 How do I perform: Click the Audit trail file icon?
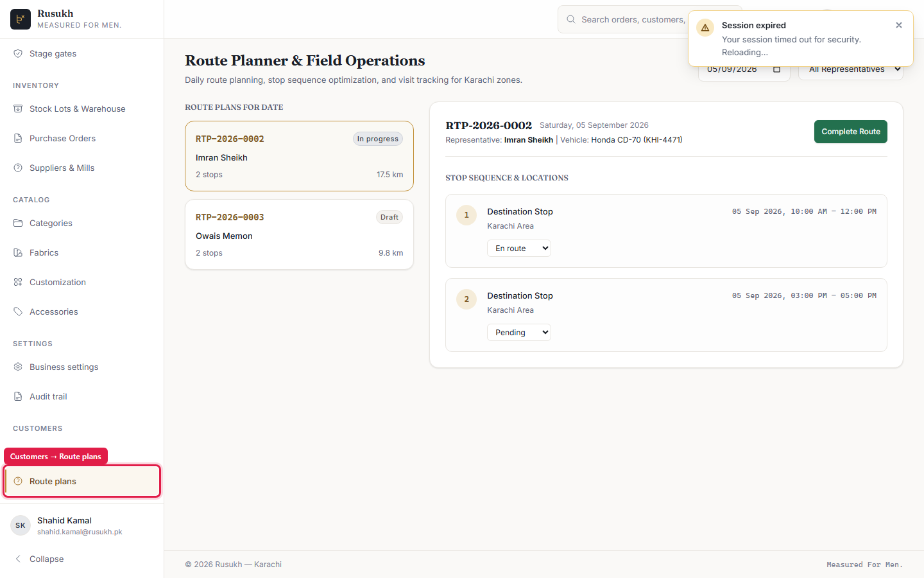(18, 396)
